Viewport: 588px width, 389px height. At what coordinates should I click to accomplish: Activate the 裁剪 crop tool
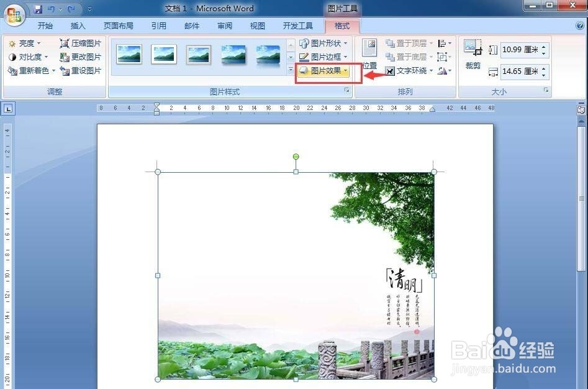473,55
